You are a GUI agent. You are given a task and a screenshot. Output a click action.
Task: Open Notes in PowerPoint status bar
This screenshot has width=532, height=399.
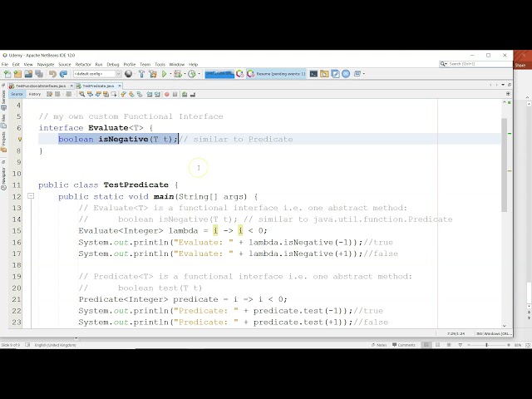point(379,345)
